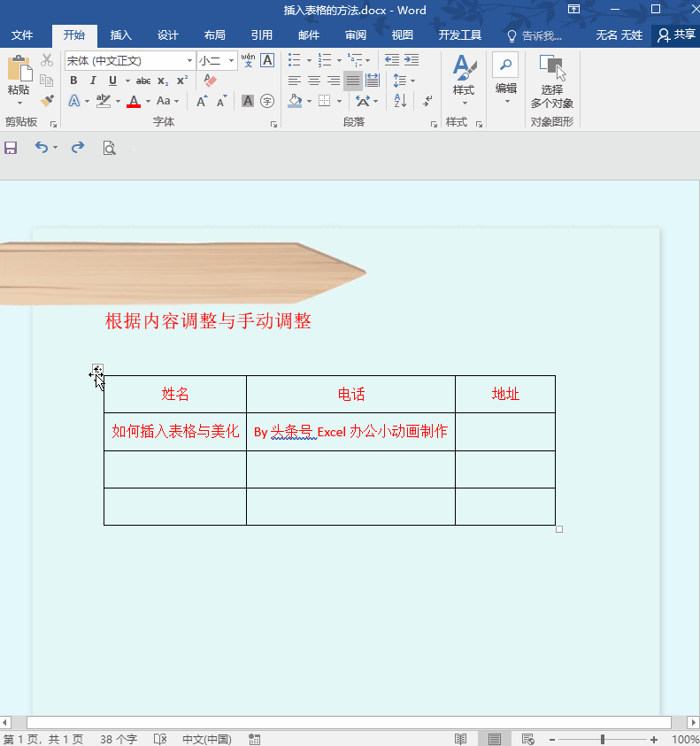Screen dimensions: 700x746
Task: Toggle subscript formatting
Action: click(x=163, y=81)
